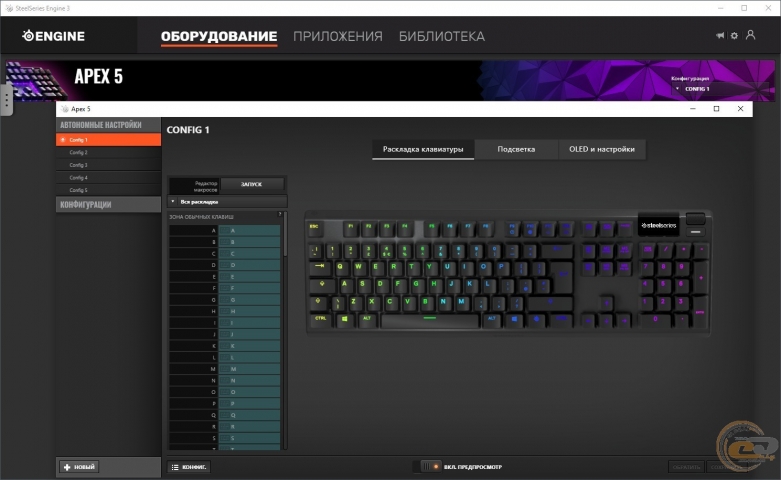Select the numpad 7 key
The height and width of the screenshot is (480, 781).
pyautogui.click(x=647, y=268)
